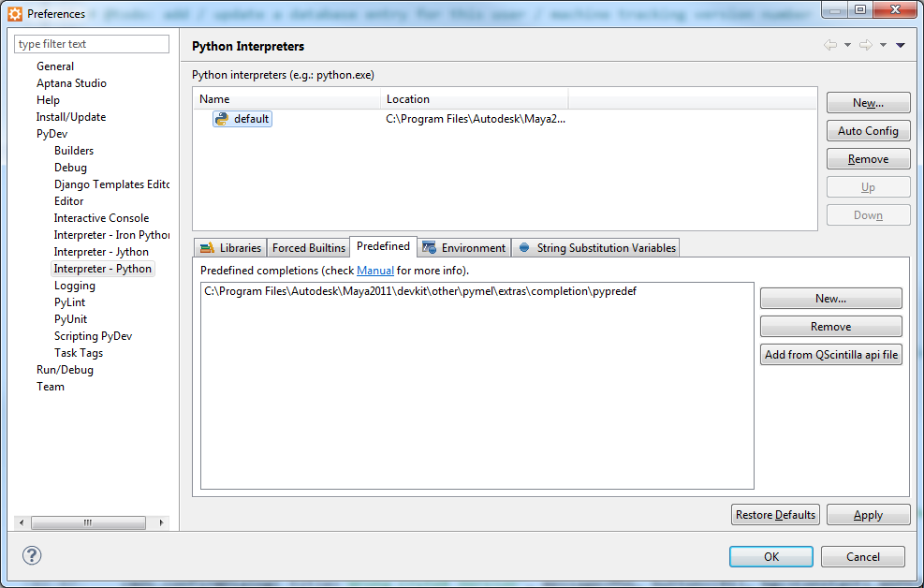Open Task Tags preferences
The image size is (924, 588).
pos(79,353)
